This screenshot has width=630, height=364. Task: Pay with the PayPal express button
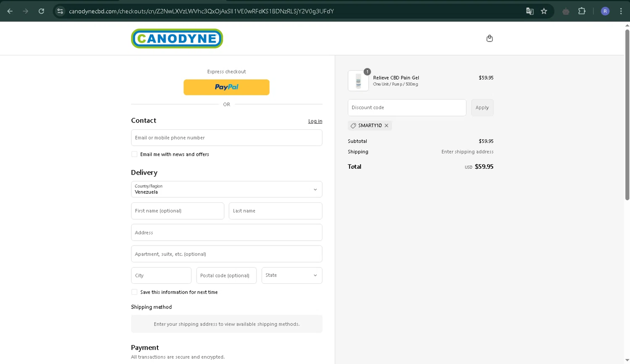pyautogui.click(x=226, y=87)
